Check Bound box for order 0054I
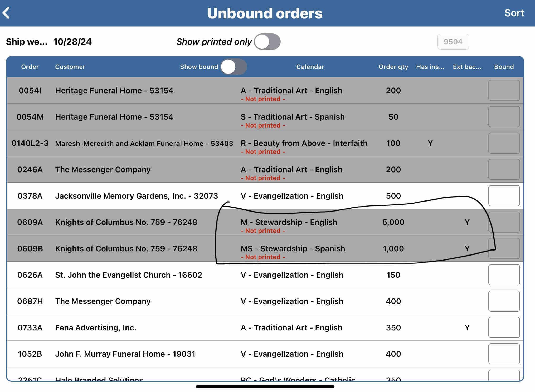 504,90
